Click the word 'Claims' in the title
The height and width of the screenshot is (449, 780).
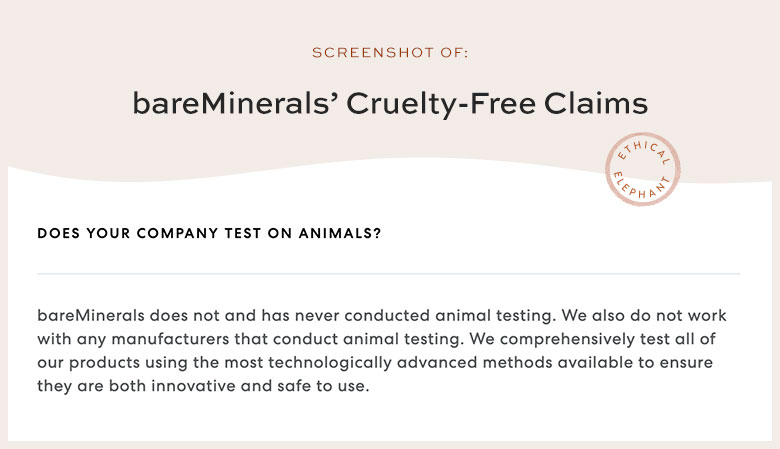coord(595,103)
